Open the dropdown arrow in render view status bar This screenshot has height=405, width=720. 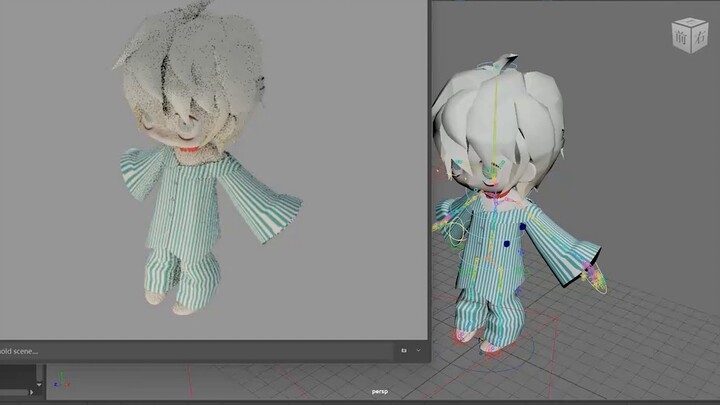pyautogui.click(x=418, y=351)
